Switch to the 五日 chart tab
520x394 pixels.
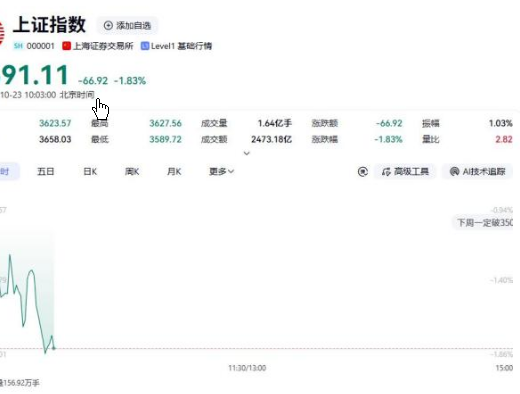click(x=46, y=172)
